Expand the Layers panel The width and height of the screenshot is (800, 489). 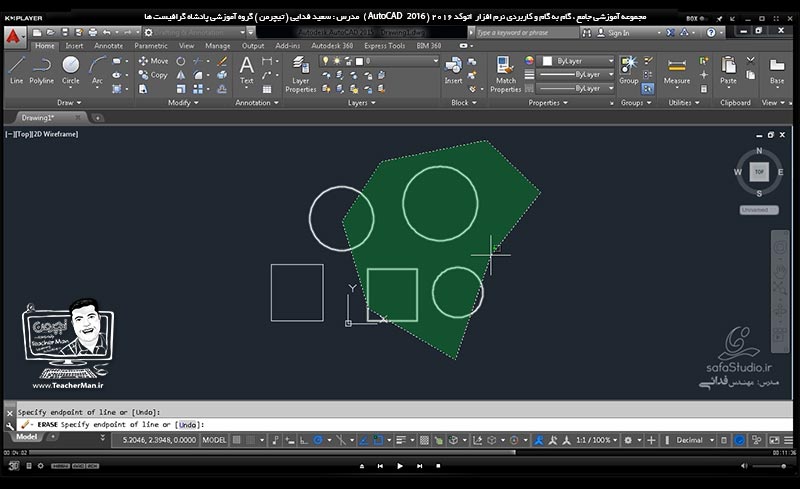click(362, 103)
